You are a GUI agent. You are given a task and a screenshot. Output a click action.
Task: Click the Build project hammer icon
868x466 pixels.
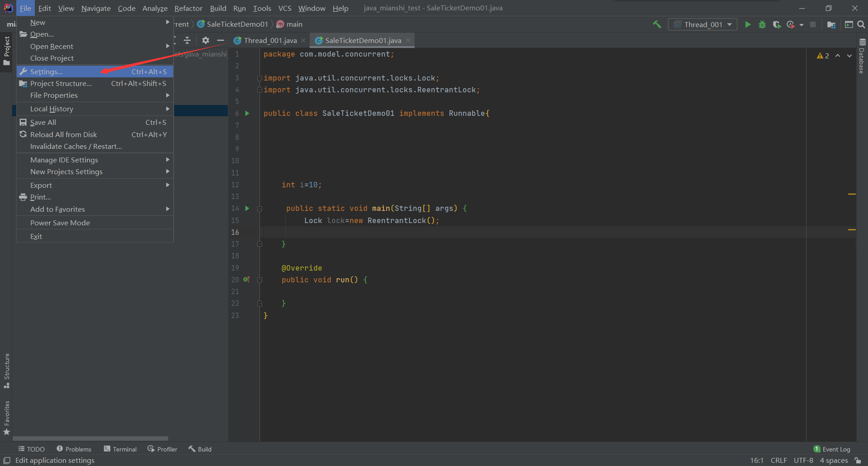click(x=657, y=24)
